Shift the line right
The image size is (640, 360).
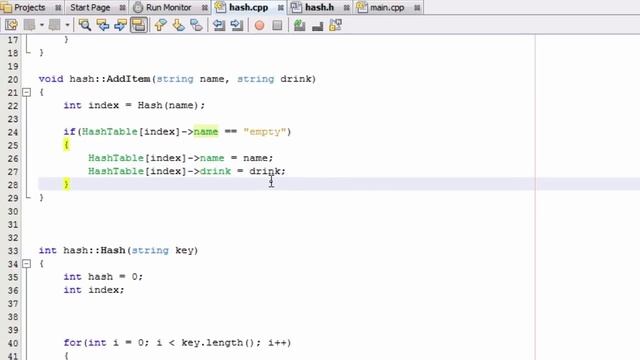click(237, 25)
